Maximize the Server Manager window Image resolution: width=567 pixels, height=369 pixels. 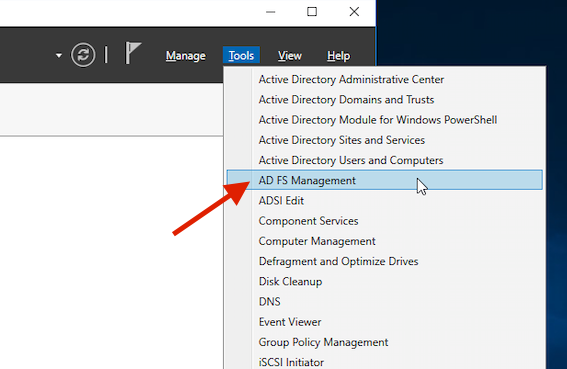pyautogui.click(x=312, y=12)
